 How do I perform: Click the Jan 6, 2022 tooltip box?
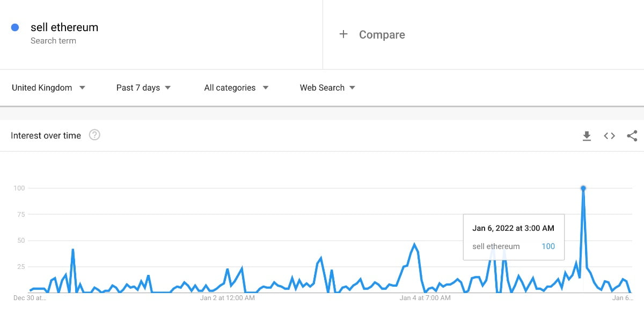click(x=513, y=237)
